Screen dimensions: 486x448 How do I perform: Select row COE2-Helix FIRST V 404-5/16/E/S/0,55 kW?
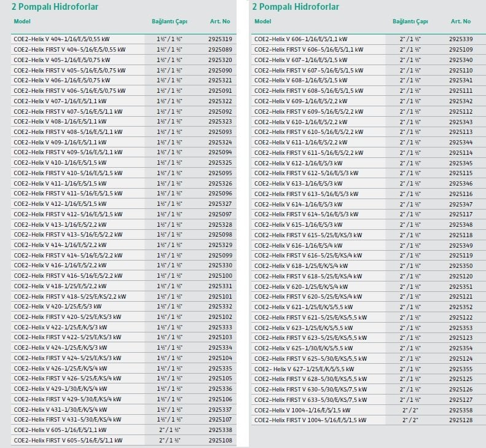click(x=123, y=50)
